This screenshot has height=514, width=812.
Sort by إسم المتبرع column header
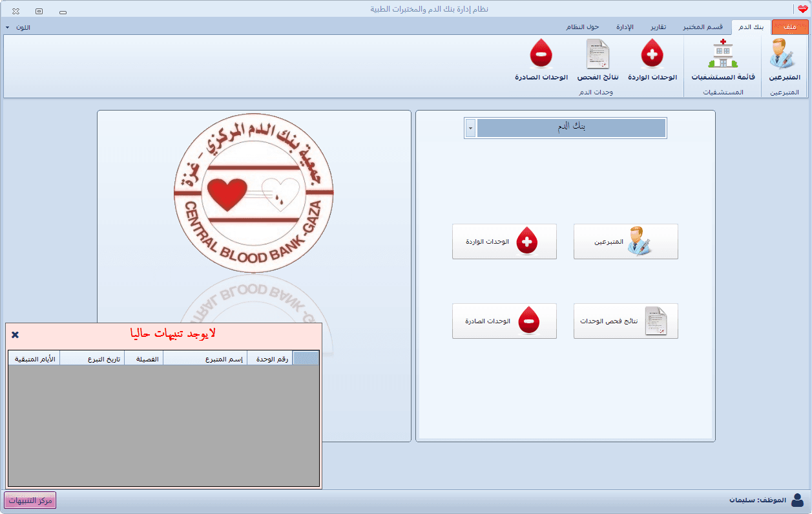coord(205,359)
